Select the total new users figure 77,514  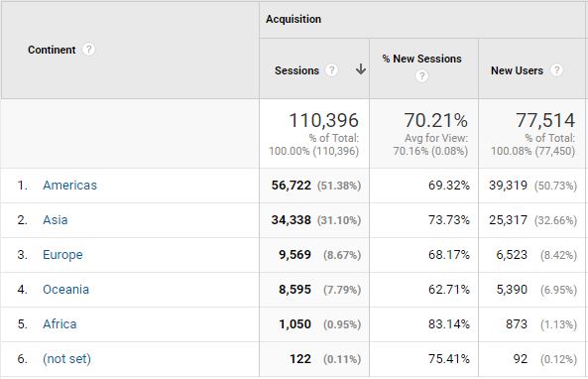point(545,120)
